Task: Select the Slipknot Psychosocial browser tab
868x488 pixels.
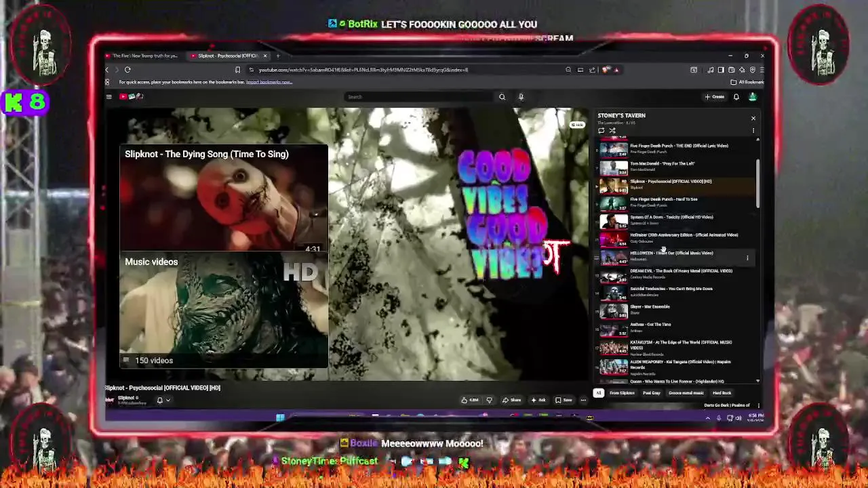Action: pyautogui.click(x=229, y=56)
